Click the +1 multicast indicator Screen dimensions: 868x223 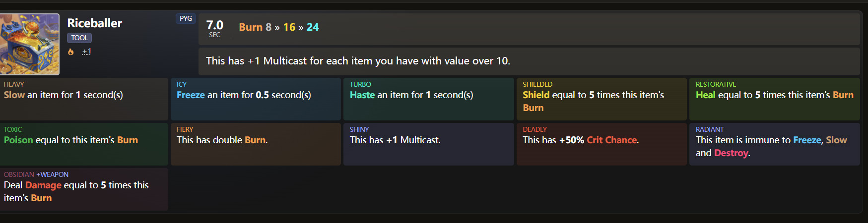point(87,52)
